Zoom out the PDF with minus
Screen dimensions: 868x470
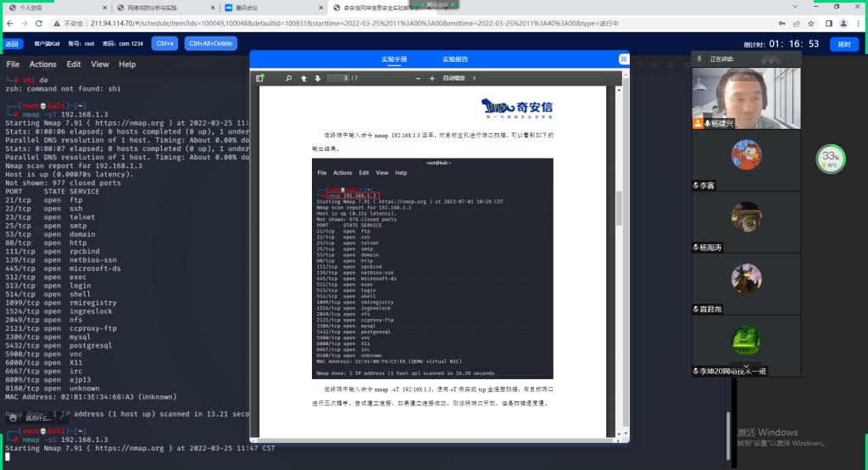[x=419, y=78]
